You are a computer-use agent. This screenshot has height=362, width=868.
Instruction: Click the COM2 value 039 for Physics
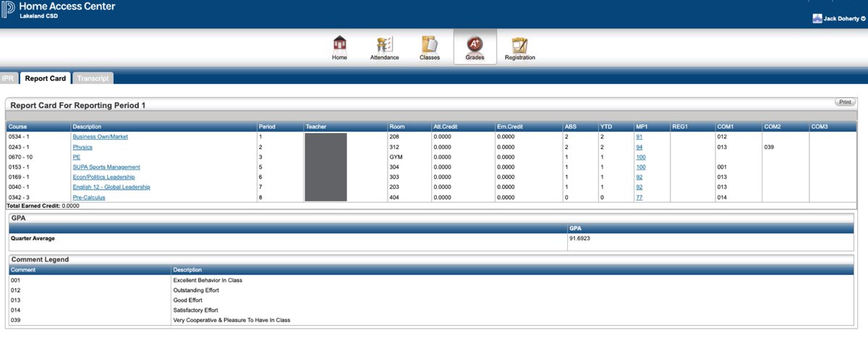pyautogui.click(x=769, y=146)
